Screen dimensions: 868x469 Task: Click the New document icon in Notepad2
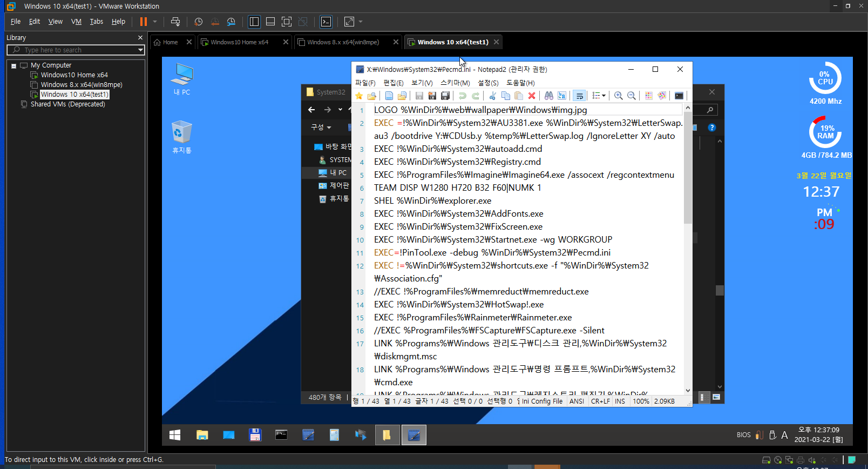coord(389,96)
